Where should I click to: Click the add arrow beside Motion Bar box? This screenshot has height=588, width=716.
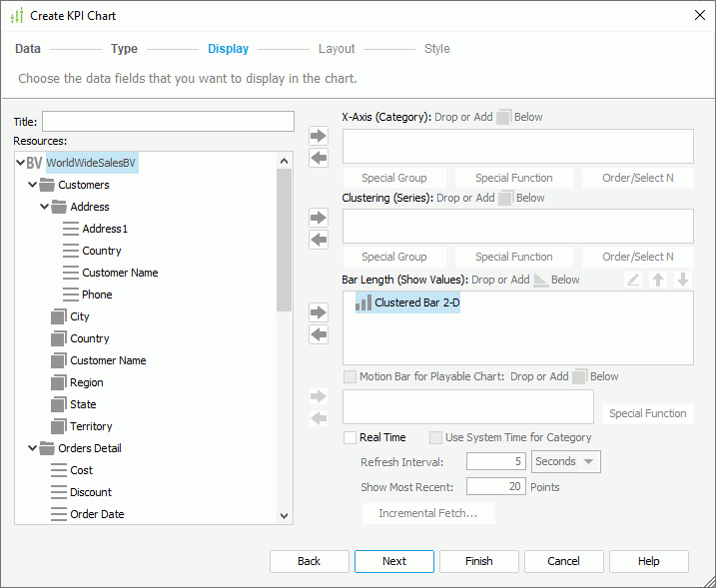coord(319,396)
